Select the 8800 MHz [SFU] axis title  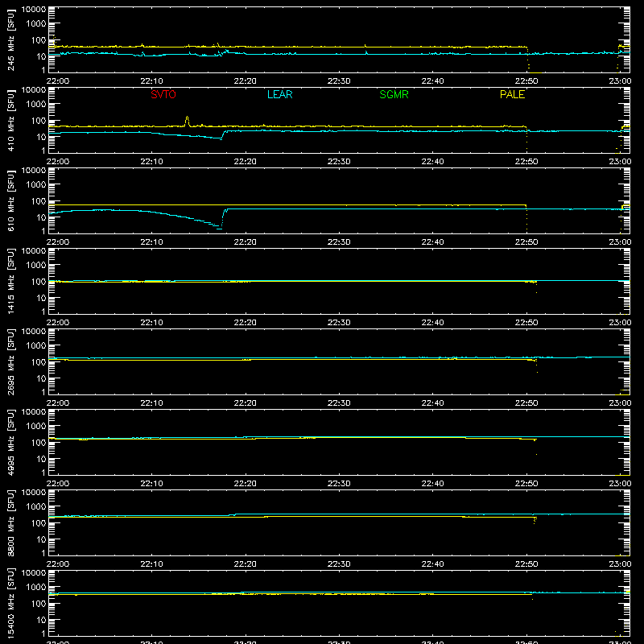(10, 522)
